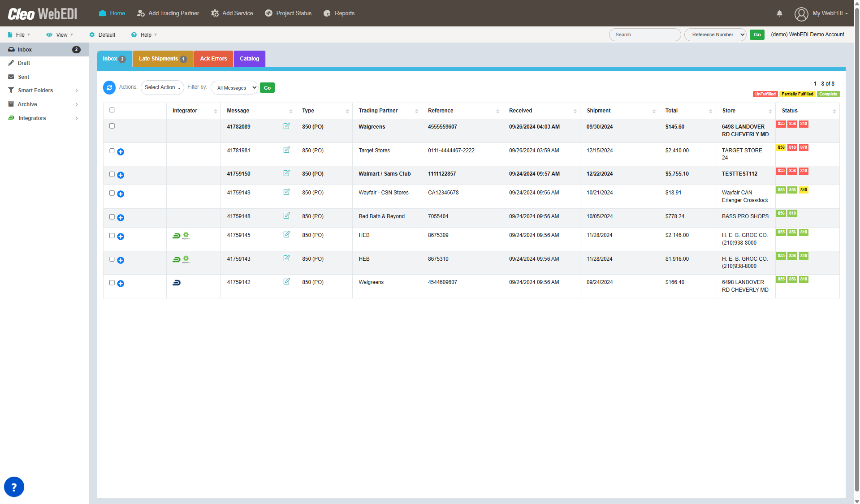The height and width of the screenshot is (504, 860).
Task: Sort table by Received column
Action: coord(541,111)
